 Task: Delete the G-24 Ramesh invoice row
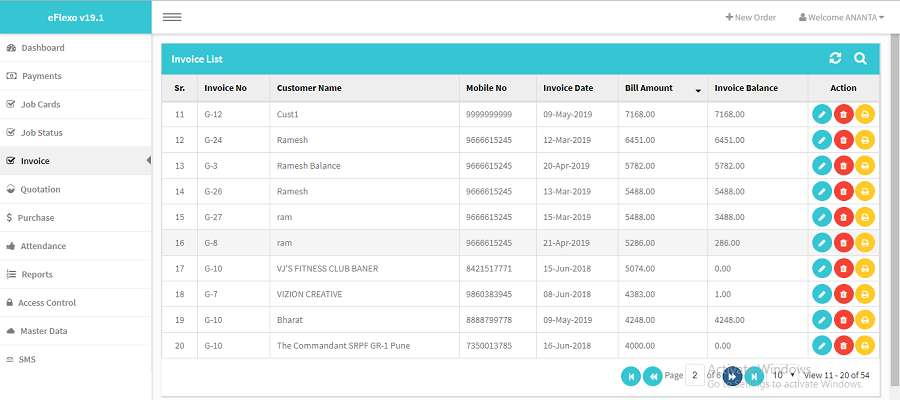(x=843, y=140)
